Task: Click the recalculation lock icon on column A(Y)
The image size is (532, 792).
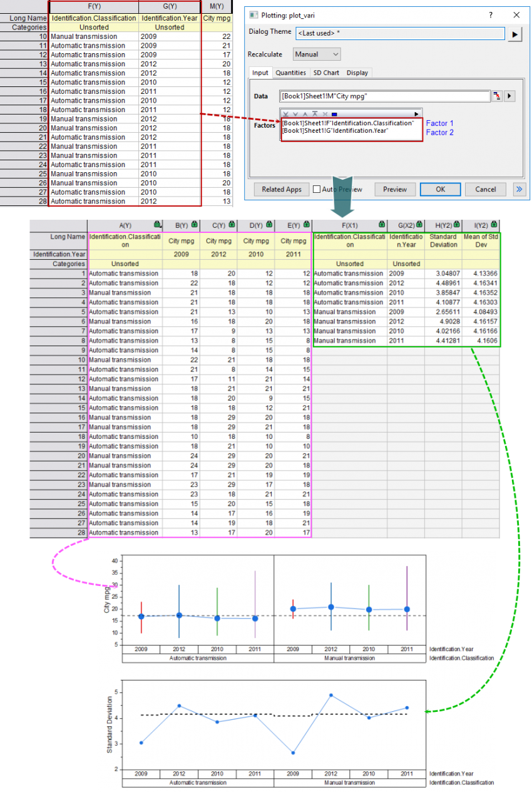Action: pyautogui.click(x=156, y=225)
